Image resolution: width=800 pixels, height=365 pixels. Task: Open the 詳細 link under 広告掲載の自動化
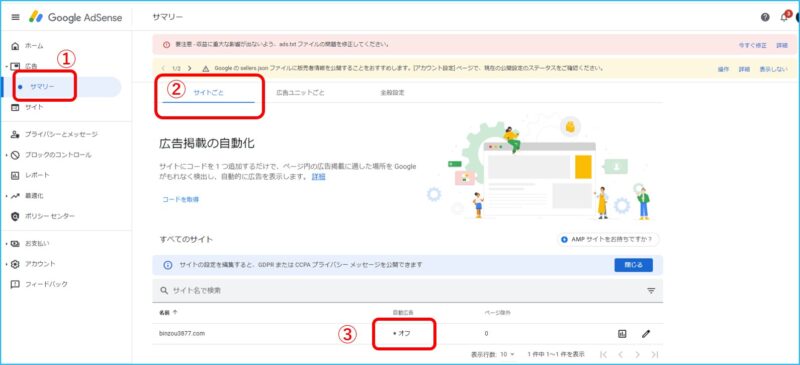coord(318,177)
